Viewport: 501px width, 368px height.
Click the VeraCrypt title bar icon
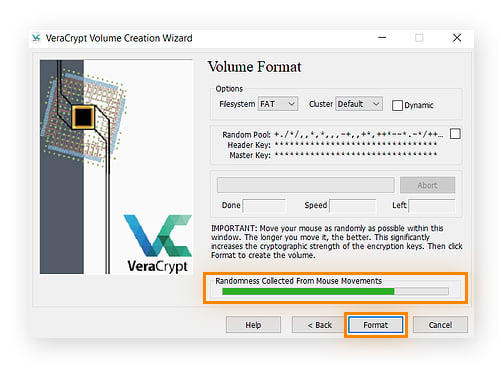point(36,38)
